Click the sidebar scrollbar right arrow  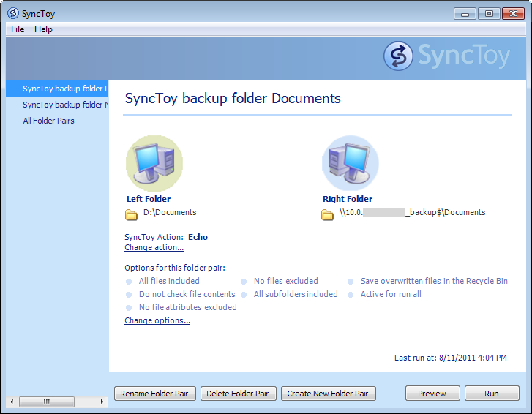click(102, 402)
